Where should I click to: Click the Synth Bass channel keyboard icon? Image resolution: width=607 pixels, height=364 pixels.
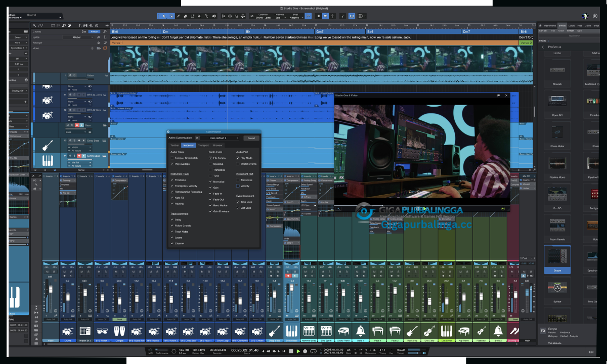point(291,331)
